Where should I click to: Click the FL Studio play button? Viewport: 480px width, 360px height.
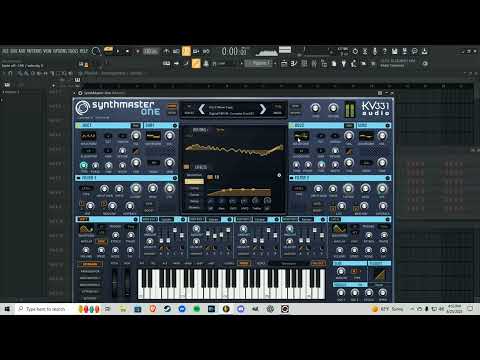coord(118,51)
